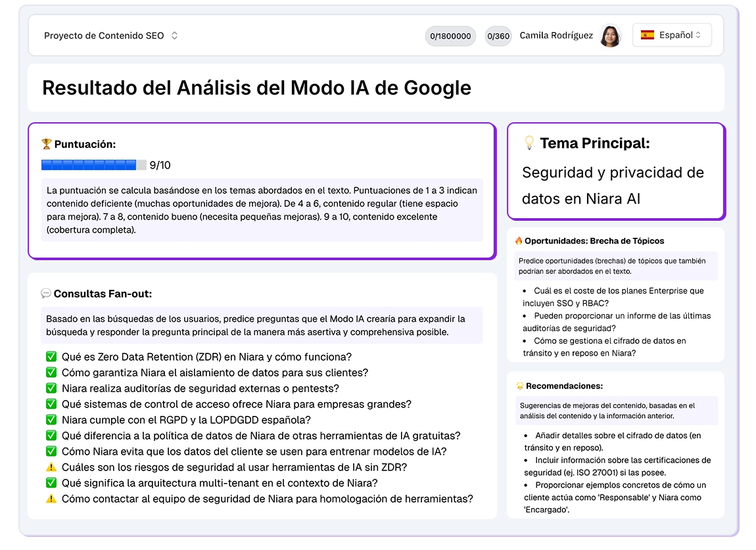
Task: Click checkmark beside arquitectura multi-tenant question
Action: pos(51,484)
